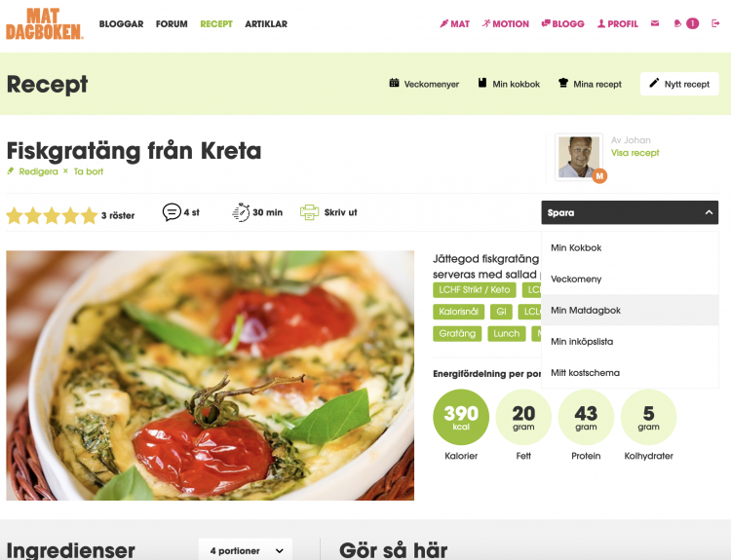The image size is (731, 560).
Task: Open the comments speech bubble icon
Action: pos(172,212)
